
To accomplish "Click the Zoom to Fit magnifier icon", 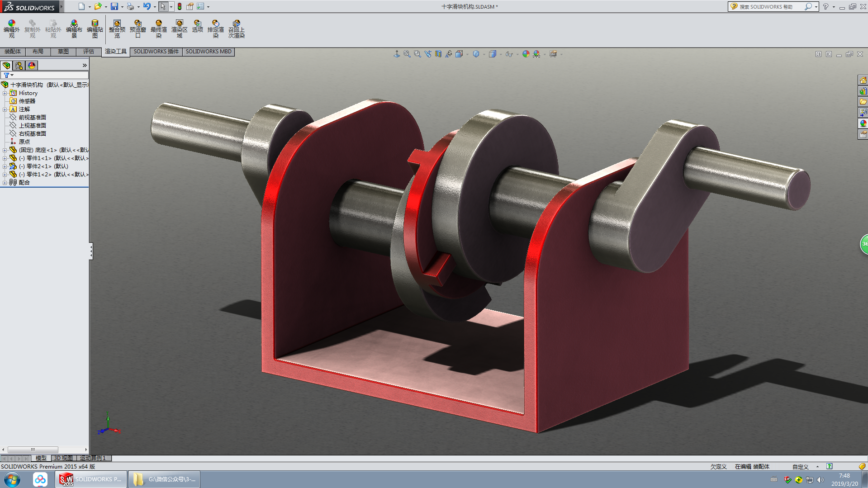I will pos(407,54).
